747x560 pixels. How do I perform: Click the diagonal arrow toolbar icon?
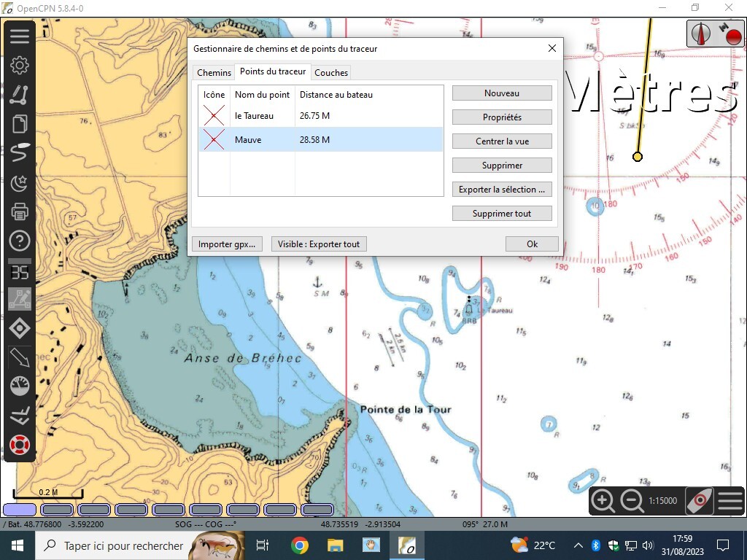20,357
